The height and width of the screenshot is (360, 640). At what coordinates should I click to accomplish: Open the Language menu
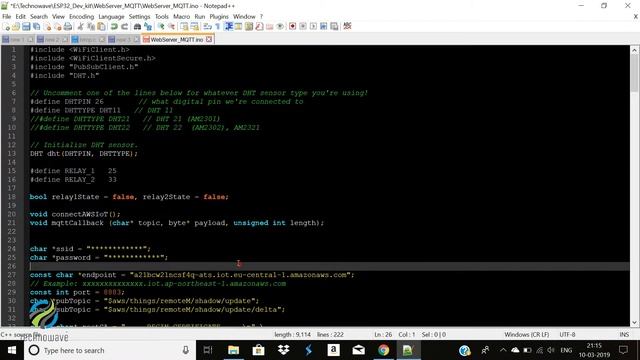(x=111, y=16)
